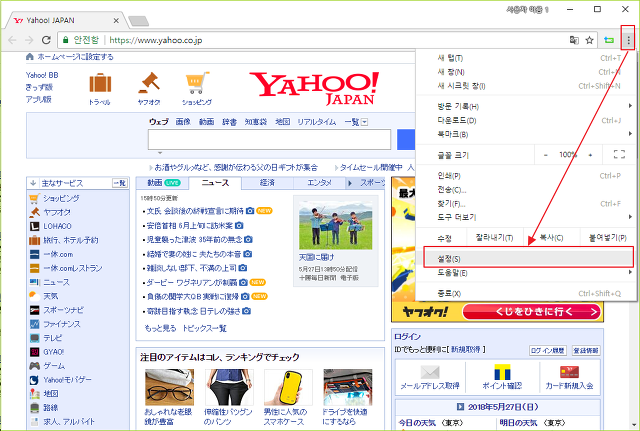
Task: Click the 路線 train icon in sidebar
Action: tap(35, 407)
